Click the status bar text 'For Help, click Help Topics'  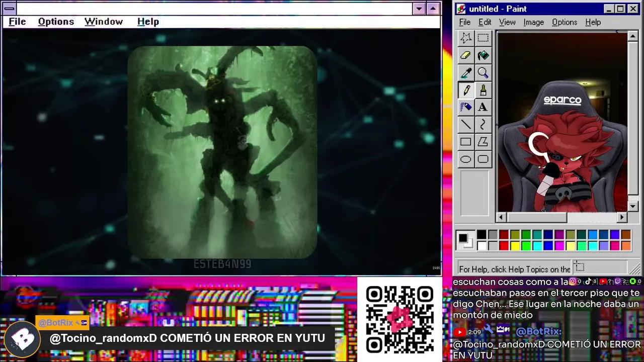coord(515,269)
